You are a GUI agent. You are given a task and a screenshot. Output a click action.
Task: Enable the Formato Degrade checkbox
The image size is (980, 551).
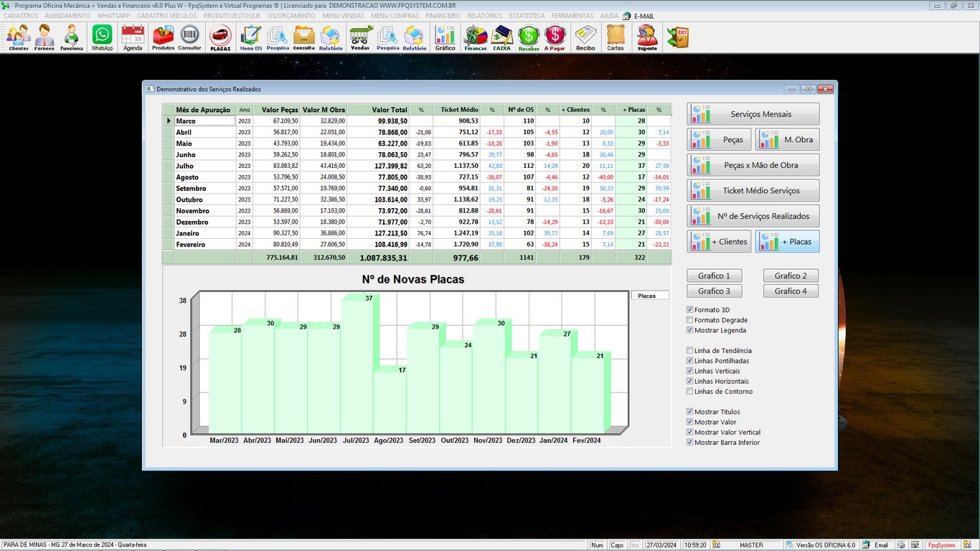pos(690,321)
